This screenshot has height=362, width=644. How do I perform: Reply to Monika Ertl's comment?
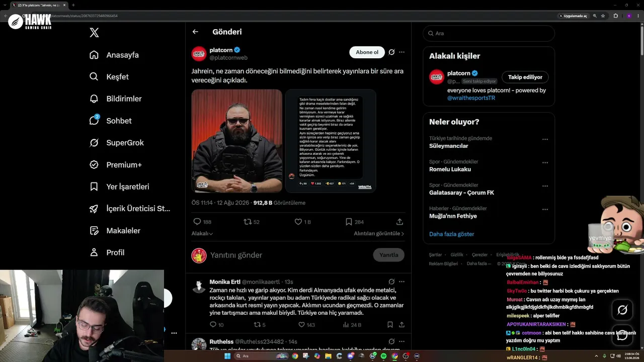216,325
